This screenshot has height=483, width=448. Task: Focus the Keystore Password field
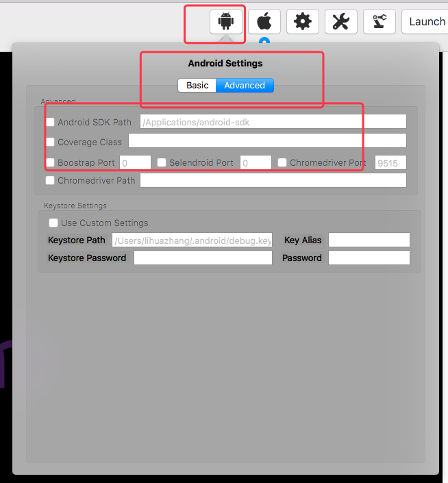click(203, 258)
